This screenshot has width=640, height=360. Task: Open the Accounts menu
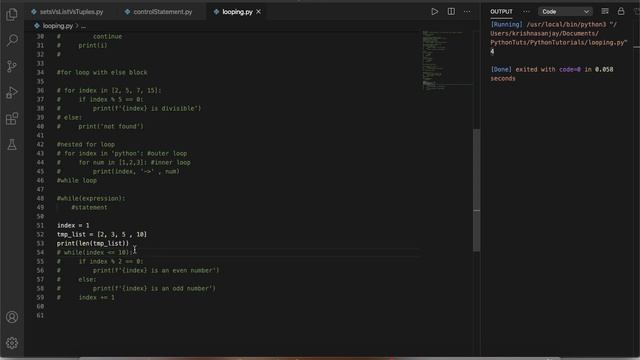coord(12,317)
